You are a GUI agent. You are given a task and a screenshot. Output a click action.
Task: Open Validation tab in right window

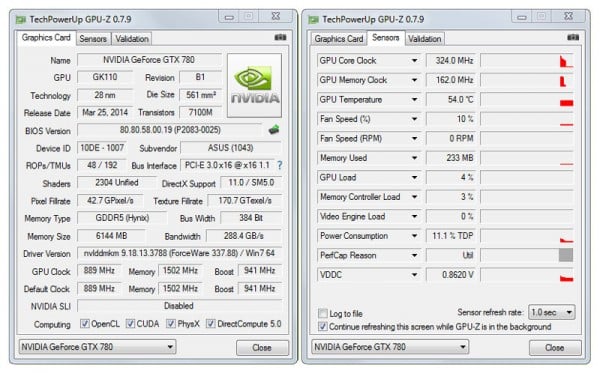424,39
